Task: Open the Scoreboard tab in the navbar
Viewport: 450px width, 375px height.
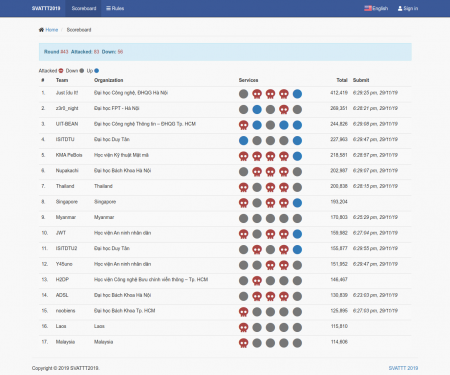Action: (x=84, y=8)
